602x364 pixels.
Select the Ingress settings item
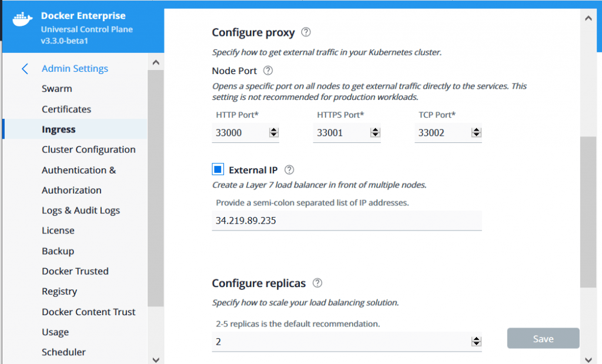coord(75,129)
